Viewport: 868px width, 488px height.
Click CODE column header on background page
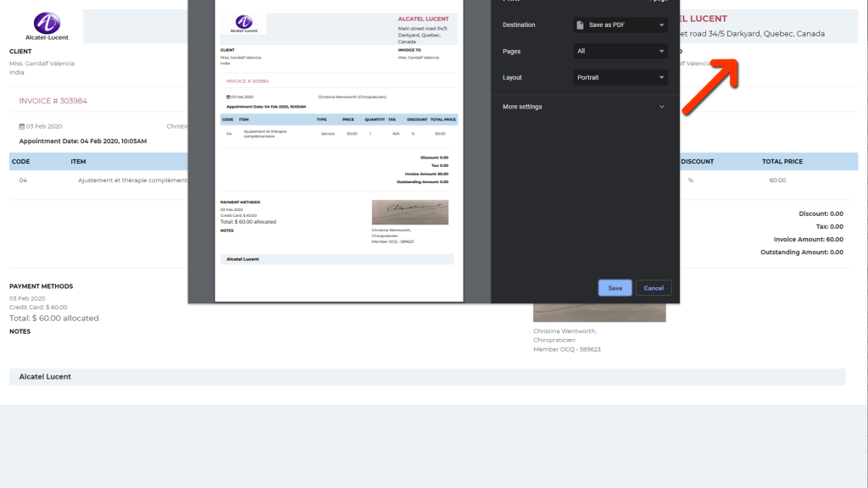click(x=21, y=162)
